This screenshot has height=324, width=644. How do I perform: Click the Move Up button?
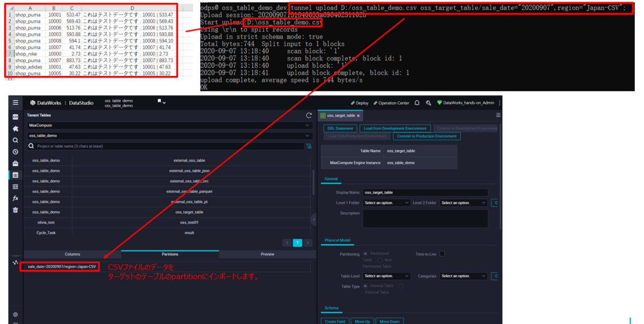point(362,321)
